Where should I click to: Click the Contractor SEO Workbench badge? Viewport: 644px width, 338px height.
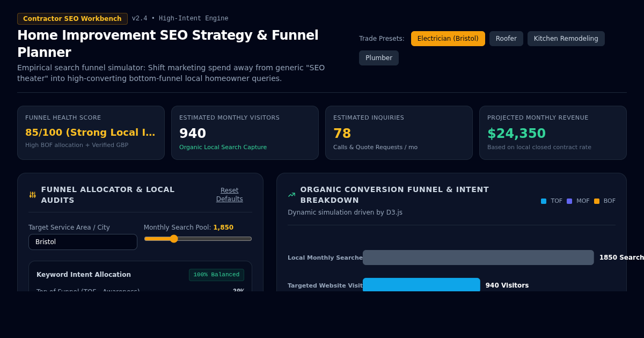click(72, 19)
